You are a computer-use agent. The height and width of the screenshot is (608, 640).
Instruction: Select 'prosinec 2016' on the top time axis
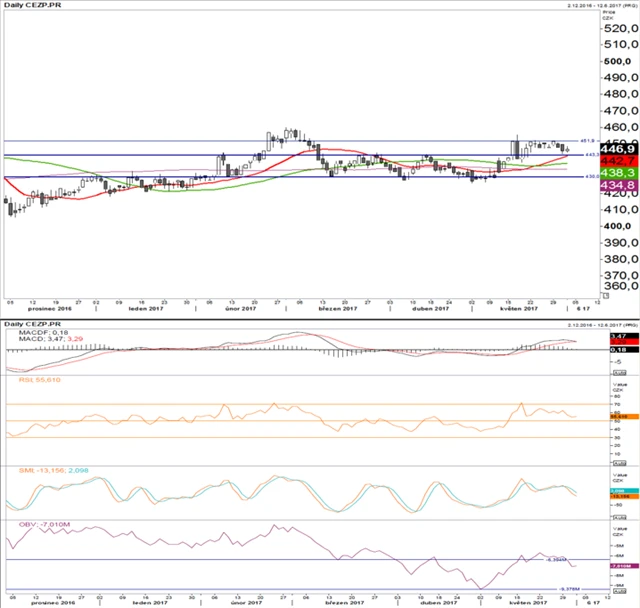(54, 310)
